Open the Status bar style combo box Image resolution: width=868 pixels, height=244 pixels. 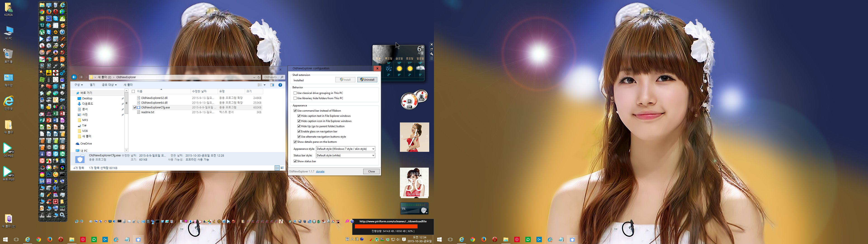click(345, 155)
